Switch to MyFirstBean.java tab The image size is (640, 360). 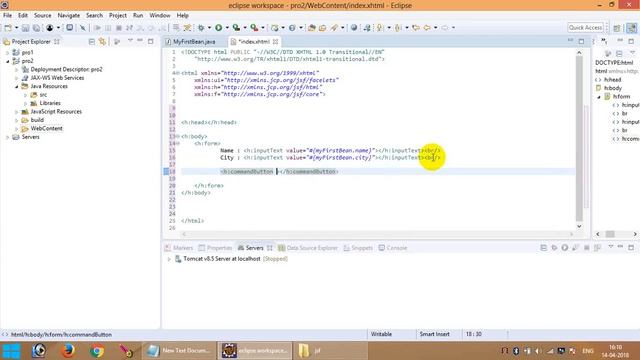[194, 42]
